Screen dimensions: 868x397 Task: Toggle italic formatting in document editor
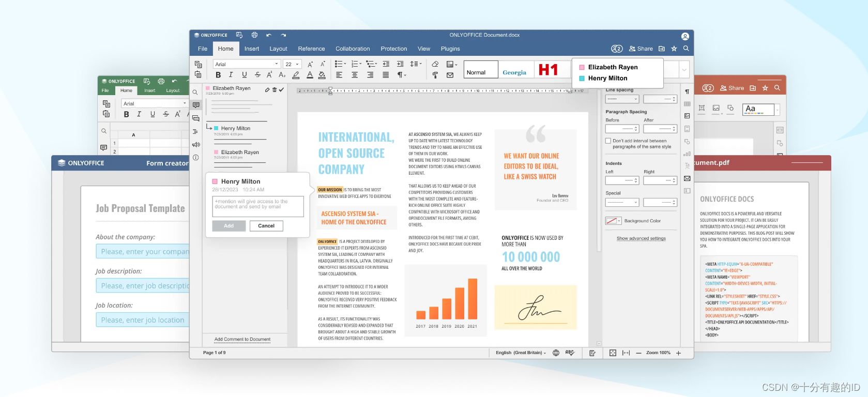pyautogui.click(x=231, y=75)
